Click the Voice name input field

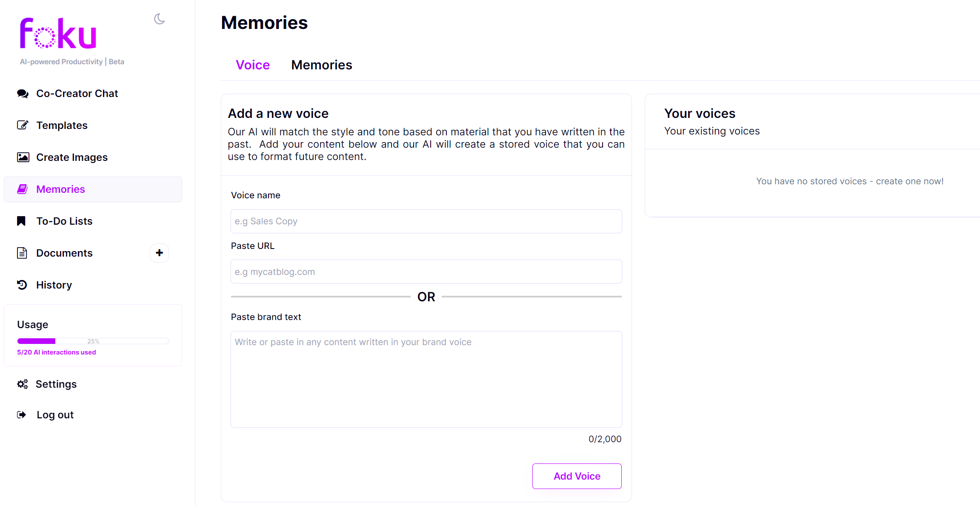coord(426,221)
